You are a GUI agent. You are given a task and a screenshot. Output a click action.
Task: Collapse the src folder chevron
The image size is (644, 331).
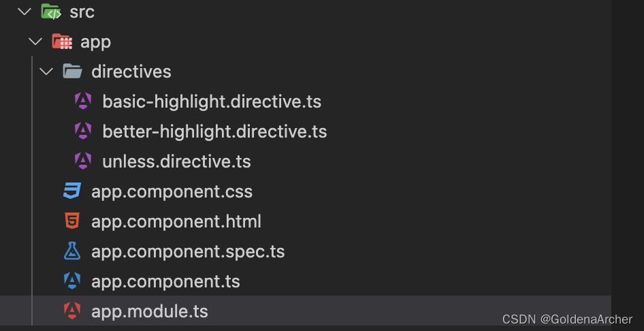[25, 12]
